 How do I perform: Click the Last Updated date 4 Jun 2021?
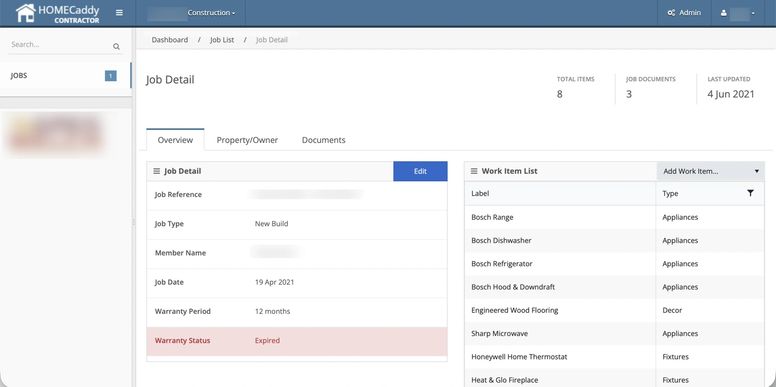pos(731,94)
